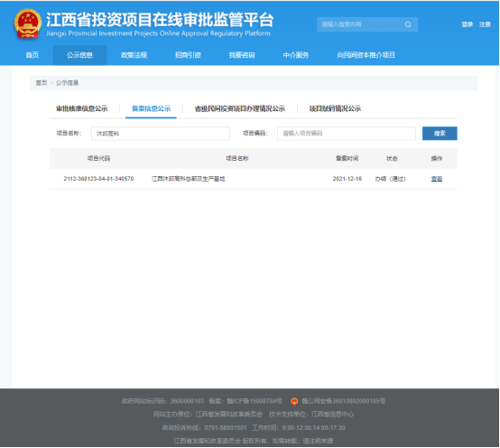Open the 首页 navigation menu item

click(32, 55)
